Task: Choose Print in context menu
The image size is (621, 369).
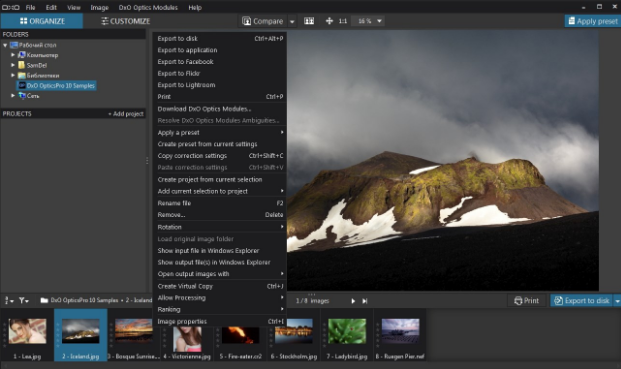Action: [x=220, y=97]
